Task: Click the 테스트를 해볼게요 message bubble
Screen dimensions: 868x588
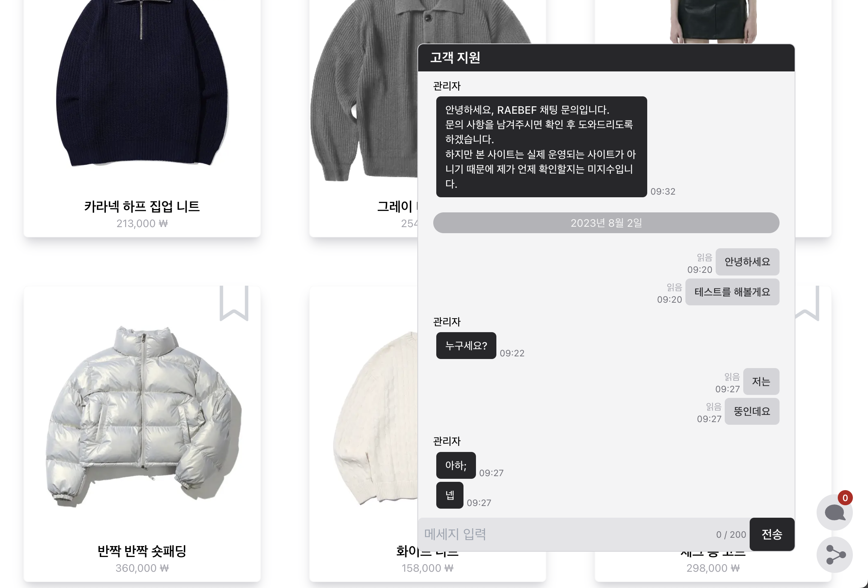Action: pos(732,292)
